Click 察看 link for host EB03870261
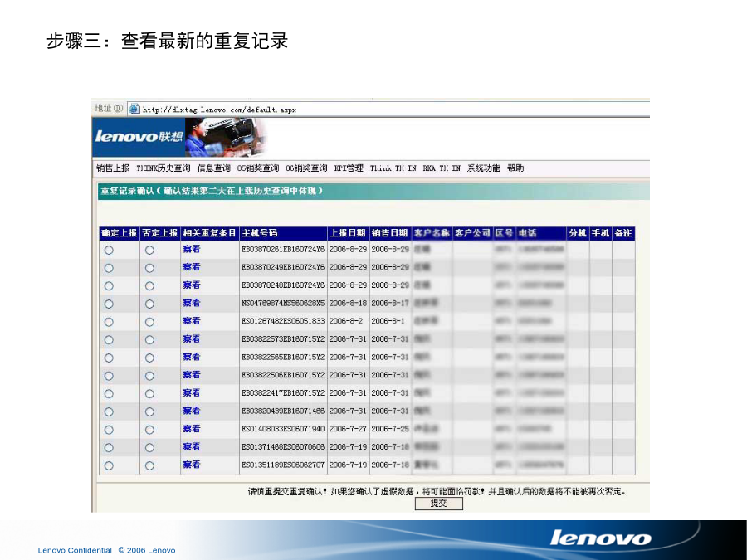The width and height of the screenshot is (747, 560). tap(192, 249)
